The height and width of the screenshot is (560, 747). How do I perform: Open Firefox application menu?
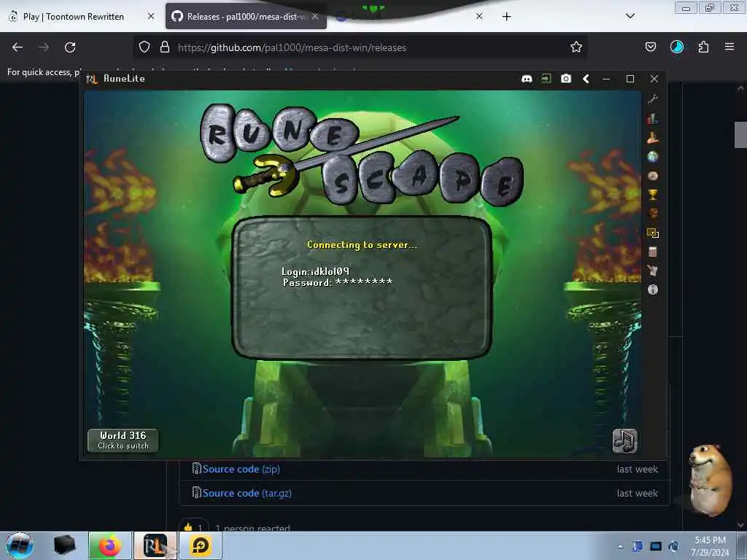[x=729, y=47]
